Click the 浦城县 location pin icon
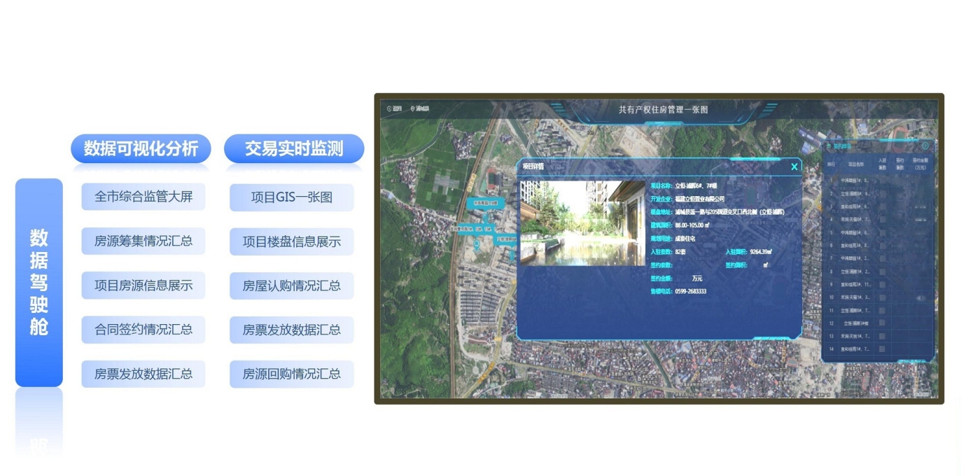 [413, 109]
